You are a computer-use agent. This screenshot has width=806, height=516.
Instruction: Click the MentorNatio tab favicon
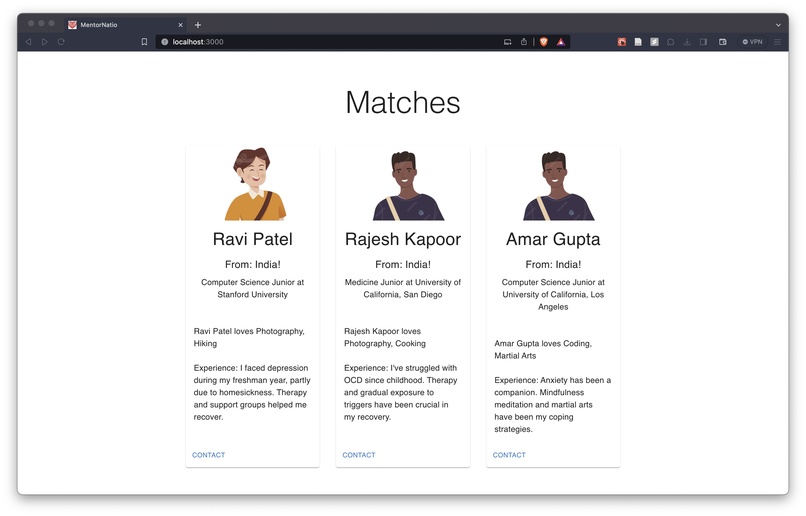click(x=72, y=25)
